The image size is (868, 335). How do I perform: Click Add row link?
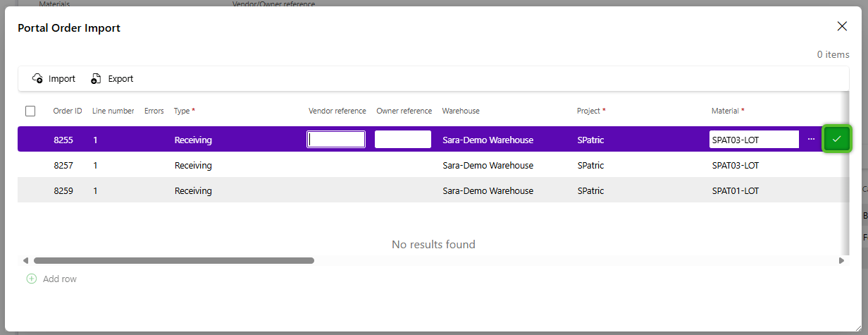59,279
